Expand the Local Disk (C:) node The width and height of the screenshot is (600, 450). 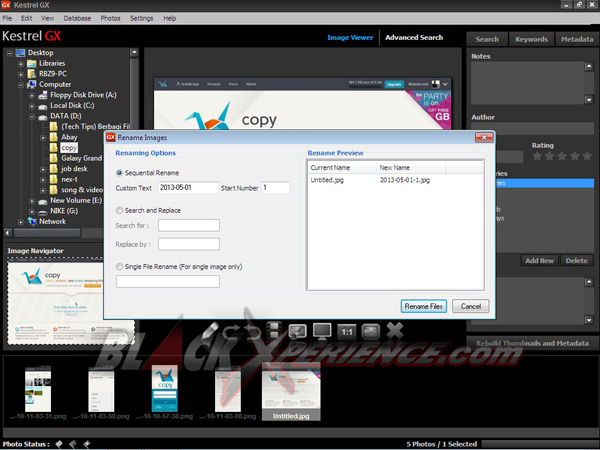click(32, 105)
